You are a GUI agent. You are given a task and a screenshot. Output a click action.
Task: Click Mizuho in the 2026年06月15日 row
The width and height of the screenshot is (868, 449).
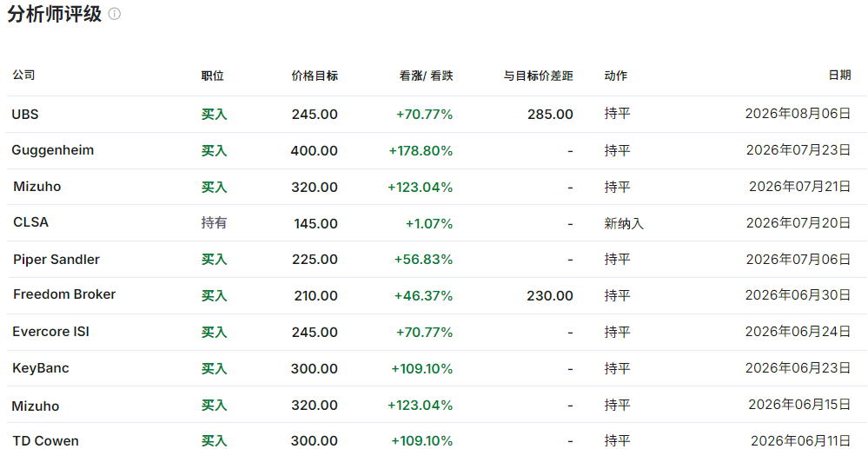(x=36, y=406)
